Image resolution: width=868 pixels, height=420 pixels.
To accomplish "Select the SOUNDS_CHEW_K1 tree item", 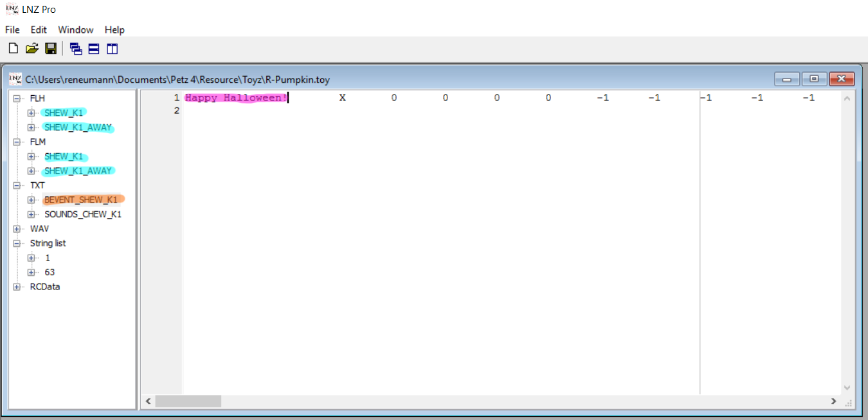I will [x=83, y=214].
